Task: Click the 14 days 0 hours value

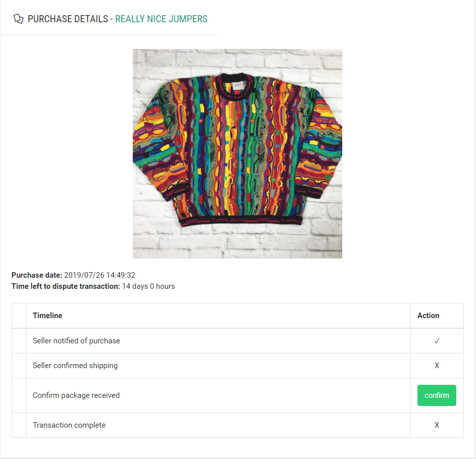Action: coord(148,286)
